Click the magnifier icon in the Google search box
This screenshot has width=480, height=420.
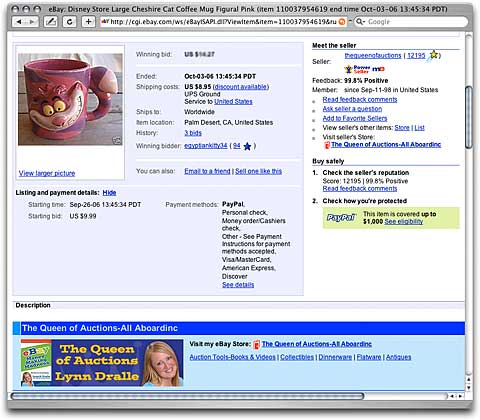coord(360,22)
